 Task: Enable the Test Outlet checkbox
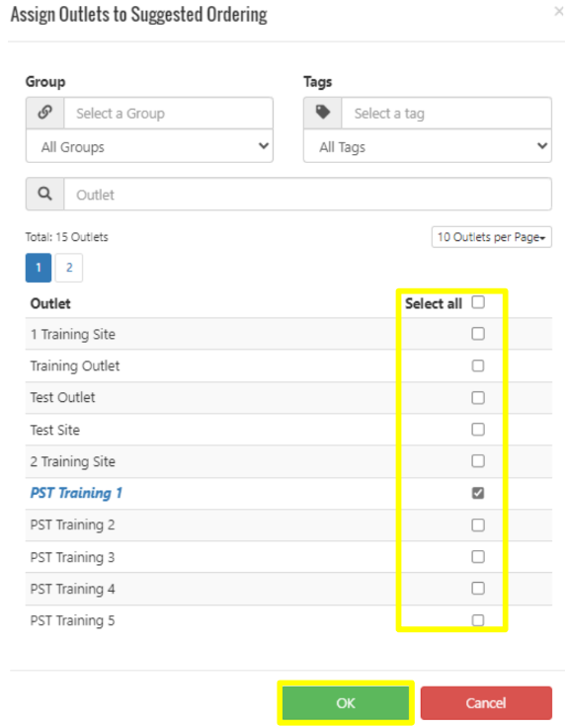[x=478, y=397]
